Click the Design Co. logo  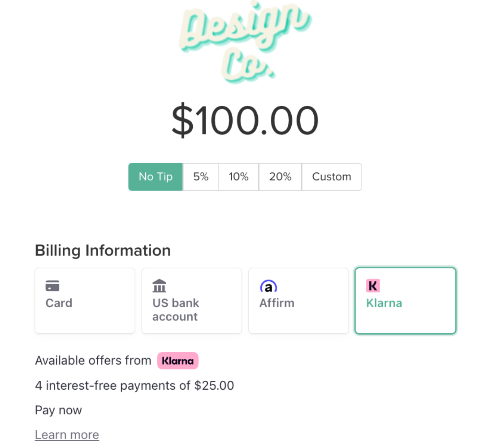(245, 43)
